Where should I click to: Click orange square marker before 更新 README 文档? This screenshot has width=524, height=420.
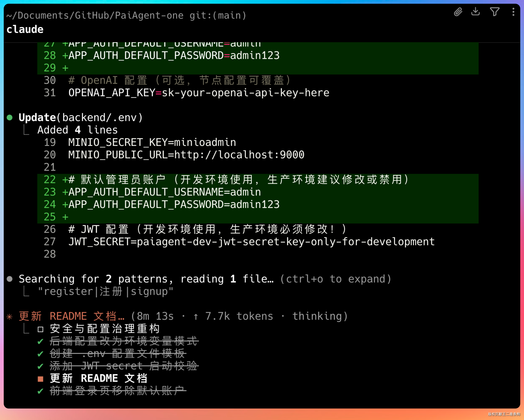tap(41, 379)
